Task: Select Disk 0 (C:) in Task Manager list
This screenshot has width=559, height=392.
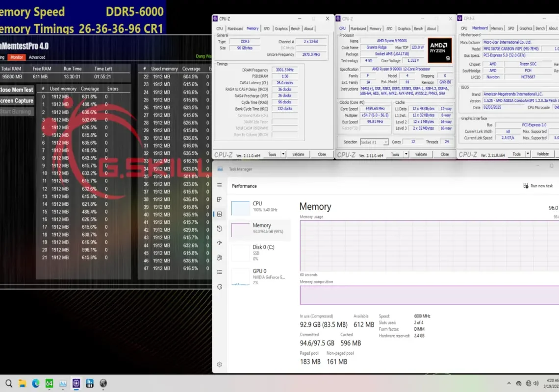Action: pyautogui.click(x=260, y=252)
